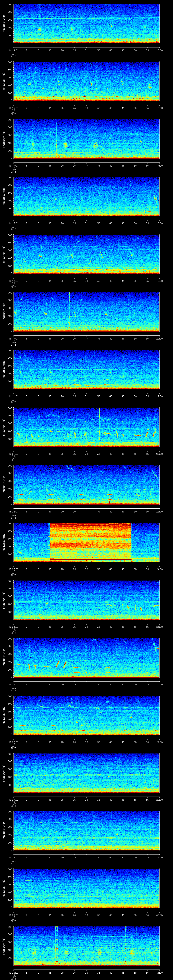Click the '16:23:00' time axis label
The height and width of the screenshot is (980, 173).
coord(13,569)
